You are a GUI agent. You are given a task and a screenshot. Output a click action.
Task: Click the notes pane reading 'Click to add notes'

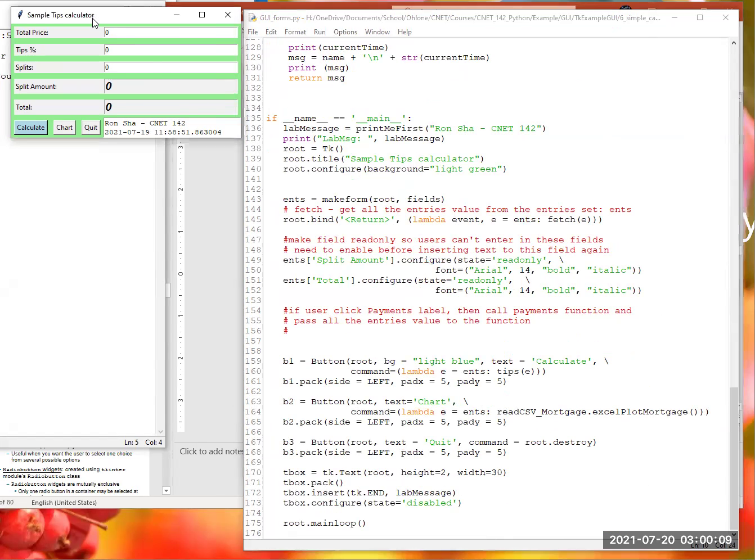tap(210, 451)
